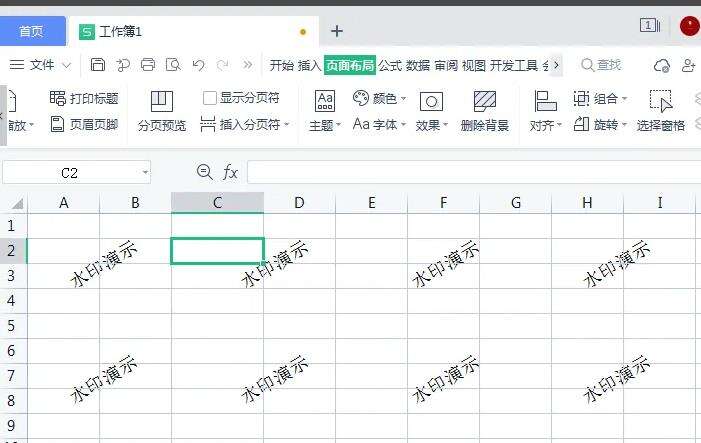Open the 插入 ribbon tab

click(x=309, y=66)
